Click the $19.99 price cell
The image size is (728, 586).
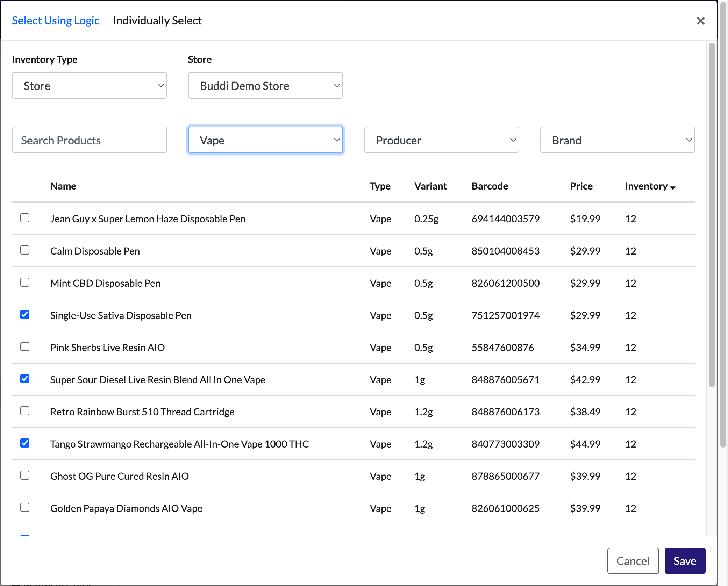pos(585,219)
